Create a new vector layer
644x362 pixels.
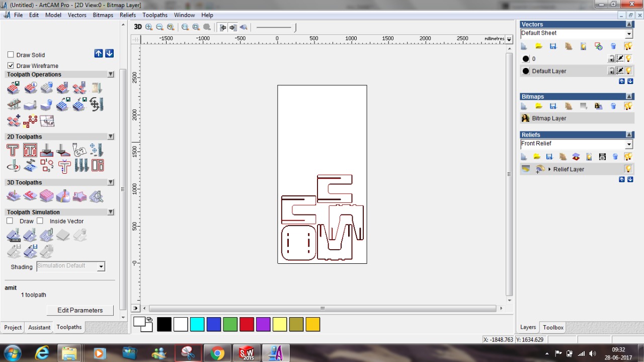pos(524,46)
